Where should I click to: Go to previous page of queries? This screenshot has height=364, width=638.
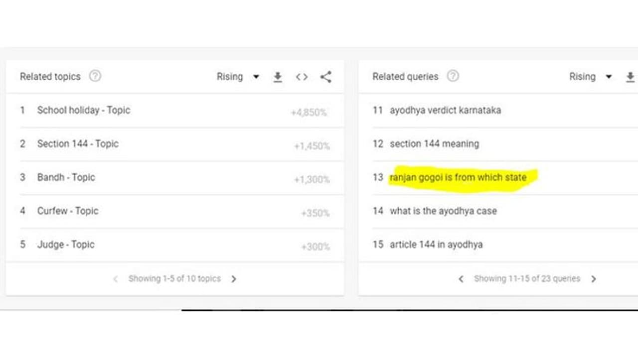tap(461, 279)
